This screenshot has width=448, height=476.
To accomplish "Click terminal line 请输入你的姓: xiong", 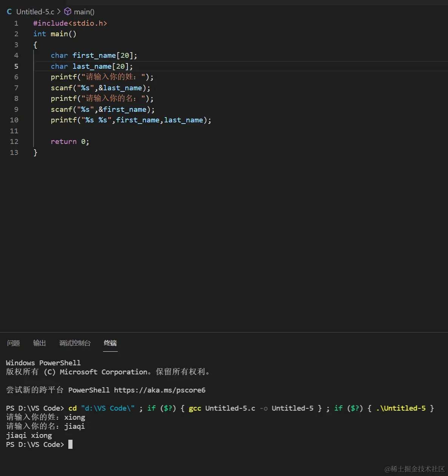I will click(x=46, y=417).
